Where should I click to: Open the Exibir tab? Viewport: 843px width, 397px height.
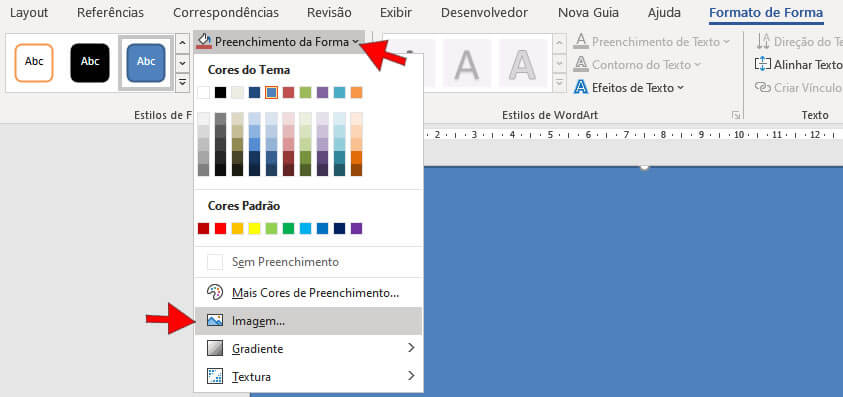tap(396, 12)
